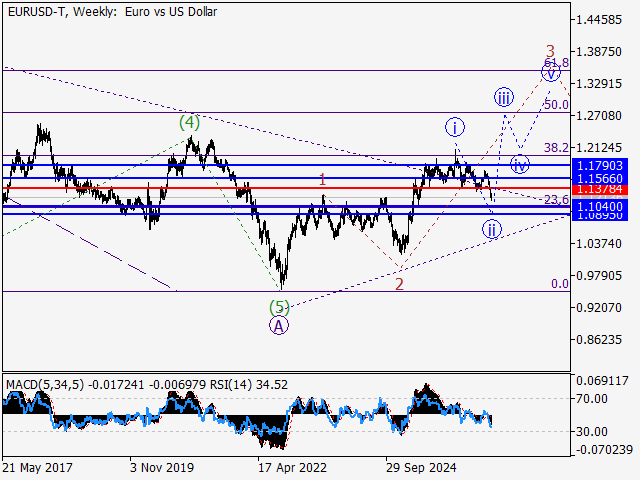Viewport: 640px width, 480px height.
Task: Select the blue 1.10400 price level label
Action: click(x=600, y=207)
